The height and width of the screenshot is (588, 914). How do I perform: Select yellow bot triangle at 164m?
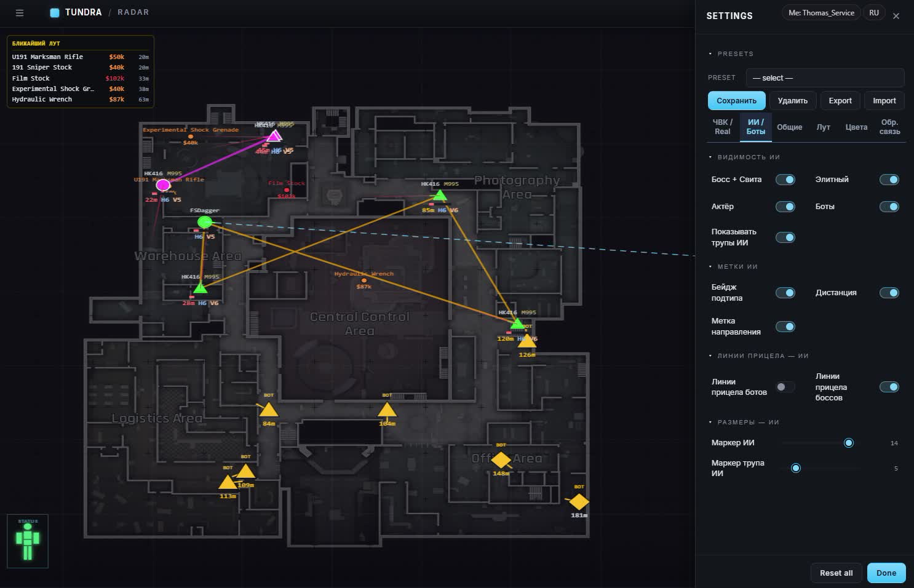[387, 410]
